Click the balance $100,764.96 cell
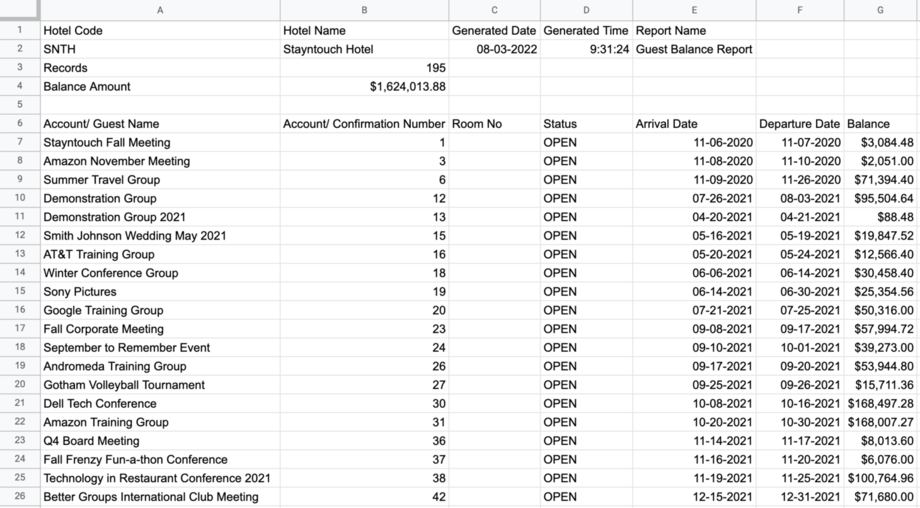The width and height of the screenshot is (920, 508). tap(880, 478)
